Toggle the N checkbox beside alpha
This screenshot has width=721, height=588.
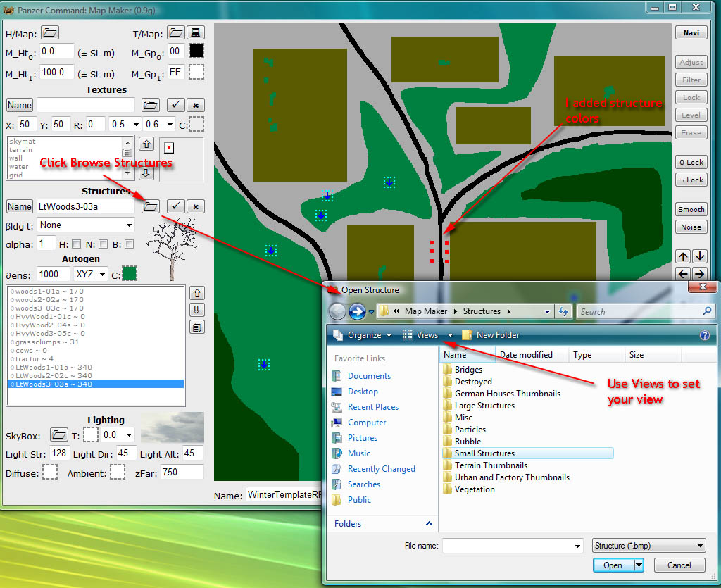tap(104, 244)
